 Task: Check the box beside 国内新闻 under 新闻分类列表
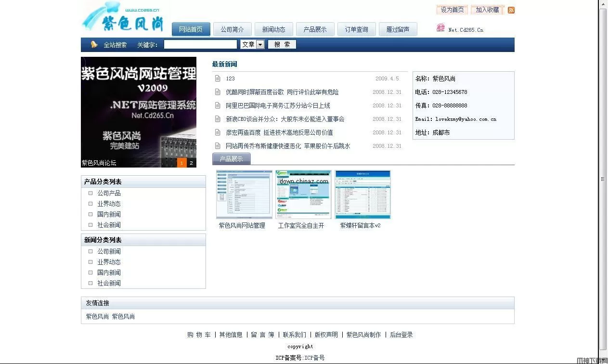tap(90, 272)
